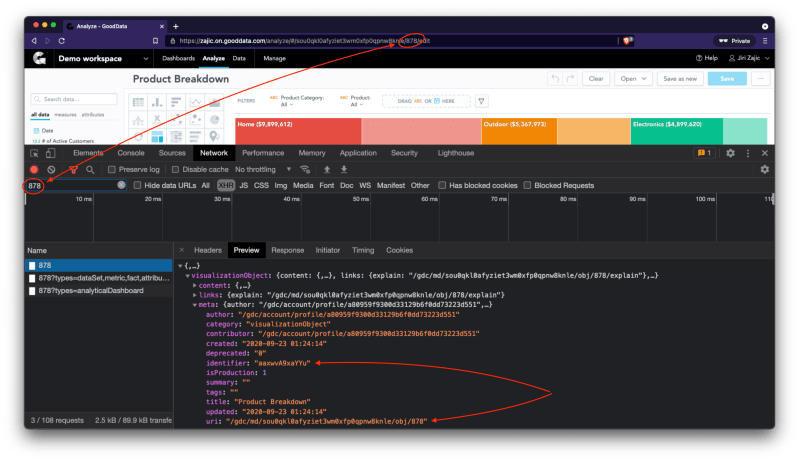Open the Demo workspace switcher dropdown

click(x=104, y=59)
